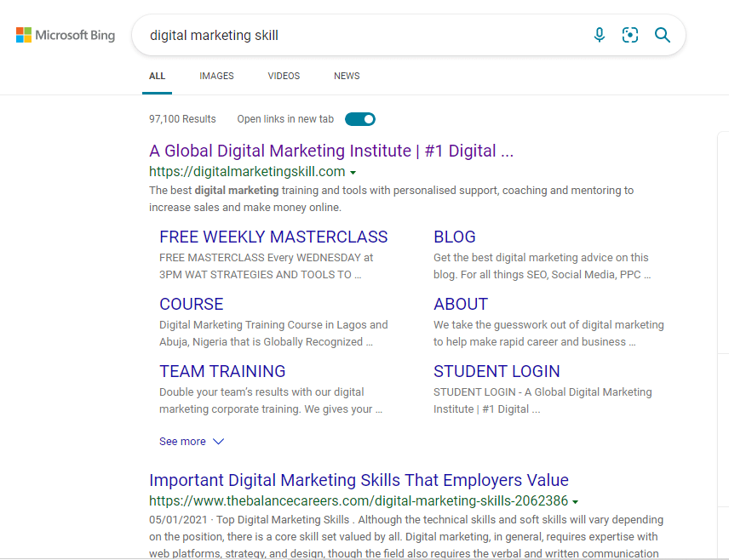
Task: Expand dropdown arrow beside thebalancecareers URL
Action: 575,502
